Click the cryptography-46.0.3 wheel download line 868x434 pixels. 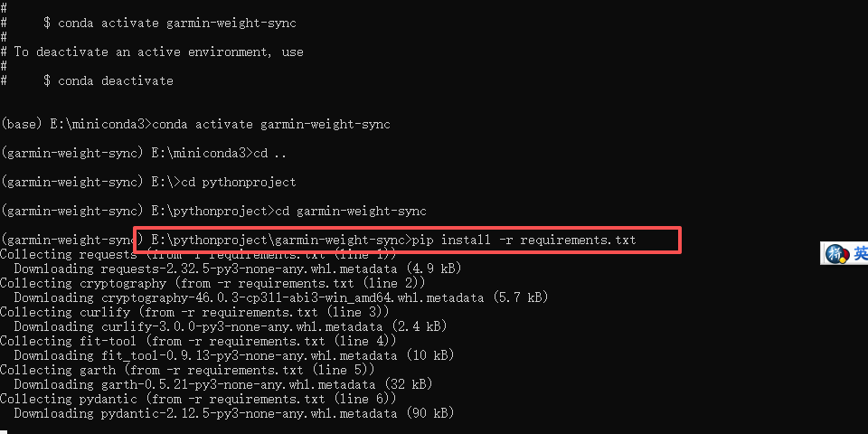pyautogui.click(x=280, y=297)
